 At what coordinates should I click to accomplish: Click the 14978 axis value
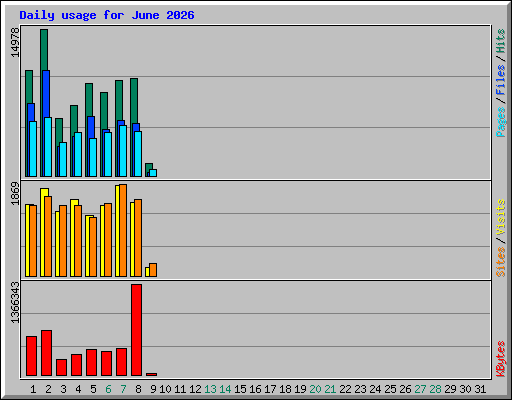tap(15, 42)
